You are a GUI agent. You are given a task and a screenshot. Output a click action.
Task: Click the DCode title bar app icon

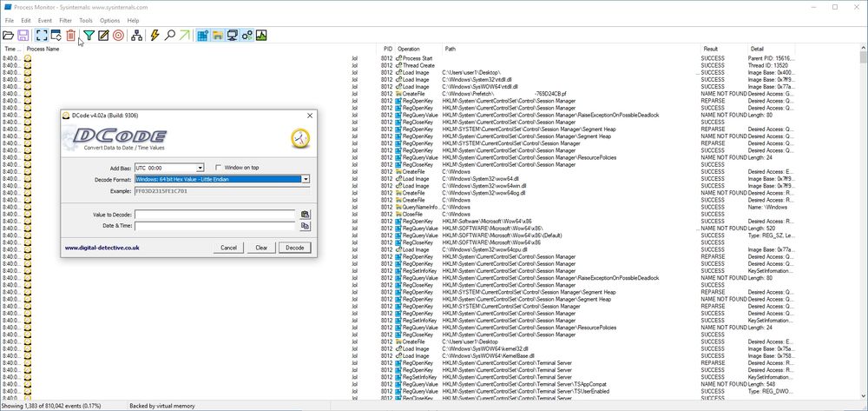tap(66, 116)
